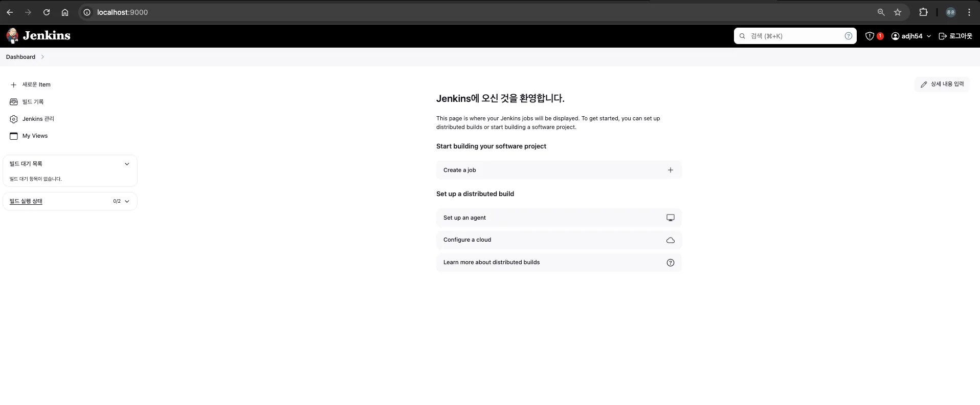Open the Chrome three-dot menu
Viewport: 980px width, 405px height.
pos(969,12)
